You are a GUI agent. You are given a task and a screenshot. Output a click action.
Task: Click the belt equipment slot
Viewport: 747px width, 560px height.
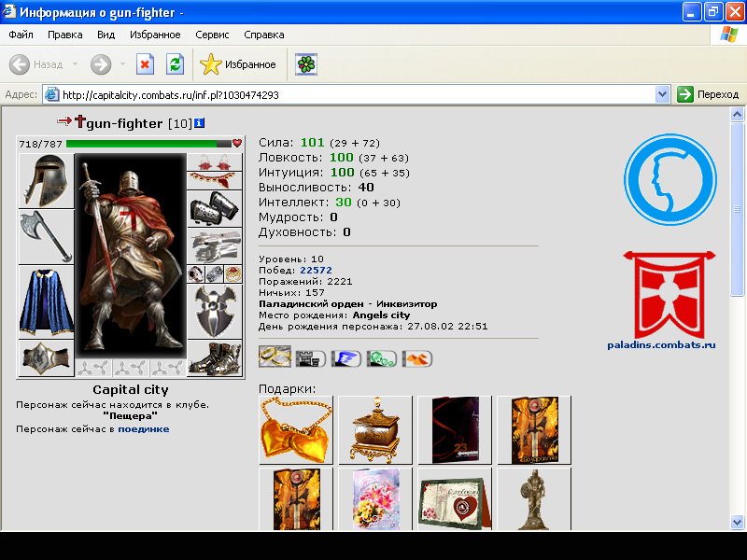point(46,358)
